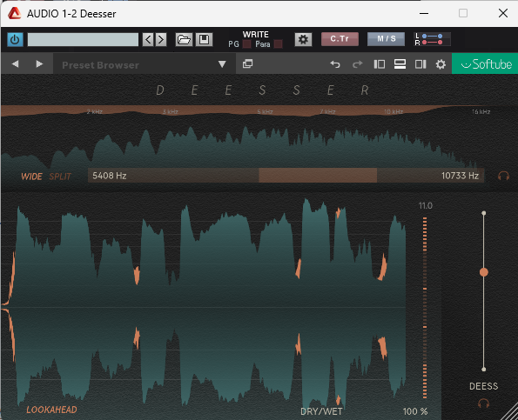Click the C.Tr button

tap(340, 39)
